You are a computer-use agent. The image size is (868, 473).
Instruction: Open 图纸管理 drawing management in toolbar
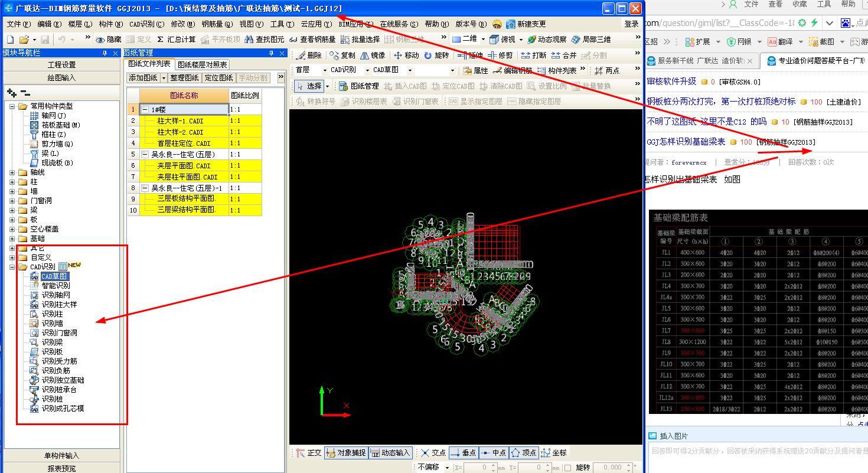358,86
